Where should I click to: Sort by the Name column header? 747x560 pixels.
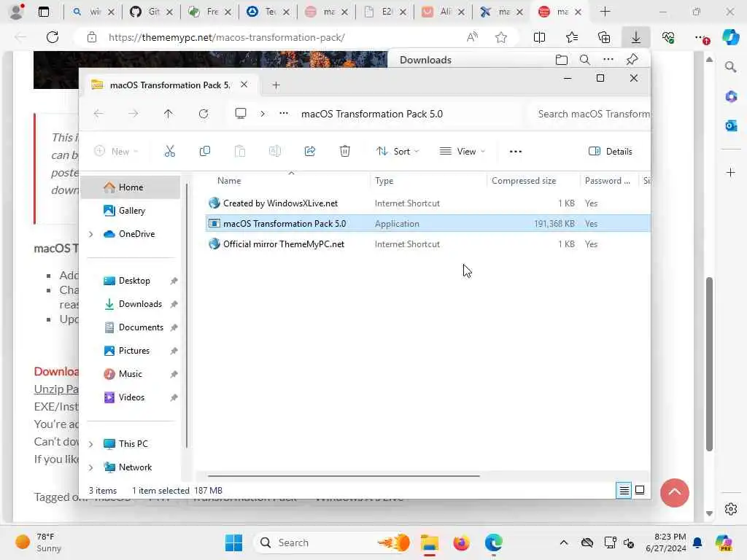[229, 181]
